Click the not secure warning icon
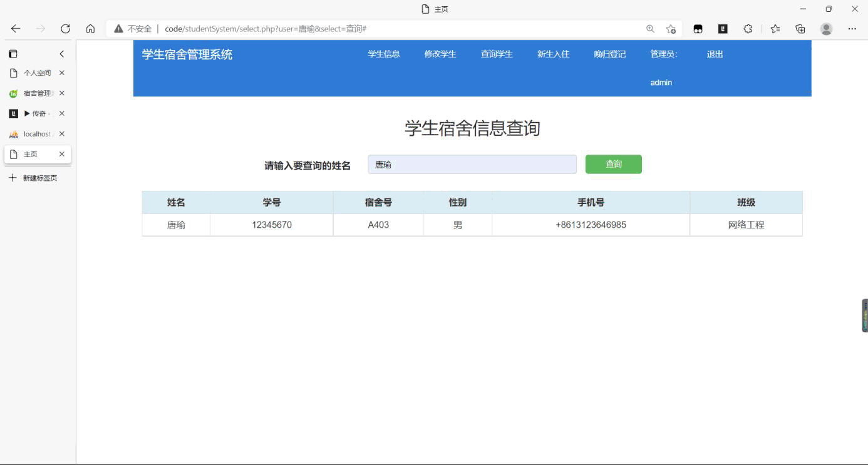The height and width of the screenshot is (465, 868). click(x=118, y=29)
